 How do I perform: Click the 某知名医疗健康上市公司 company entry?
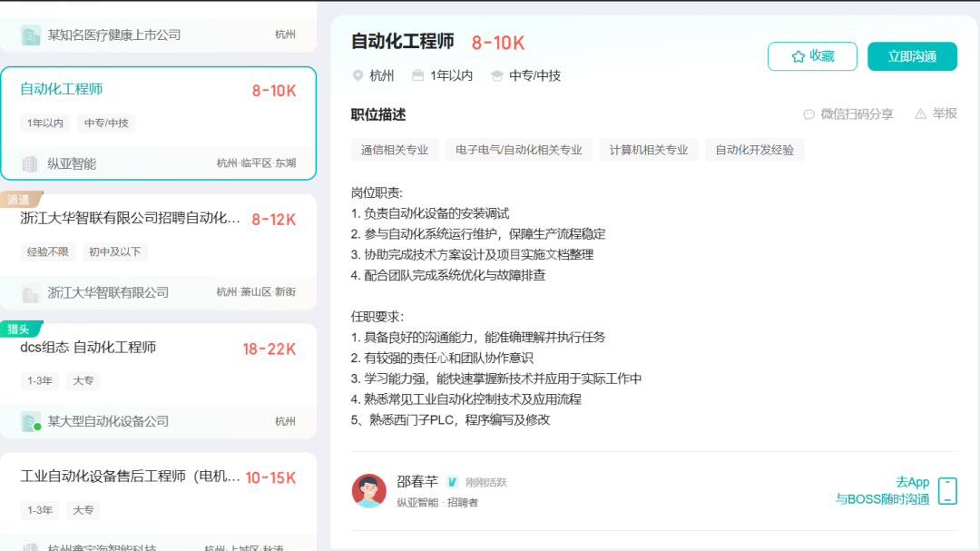113,34
